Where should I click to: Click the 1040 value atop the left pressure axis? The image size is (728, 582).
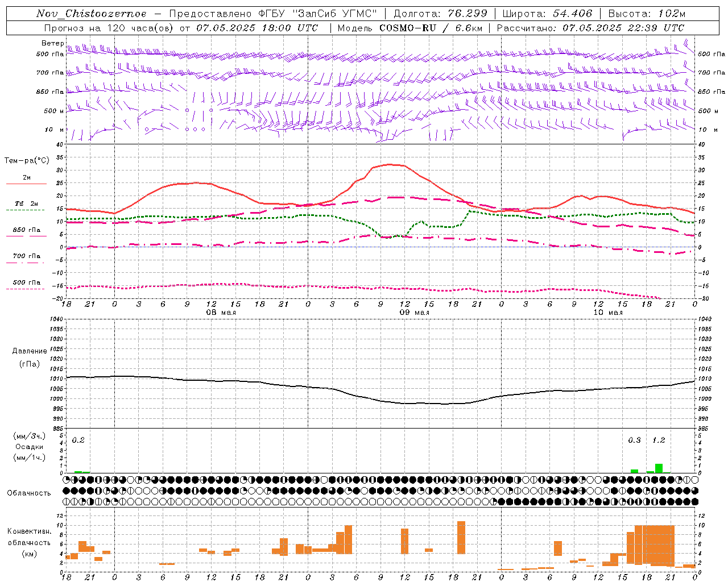[x=57, y=319]
